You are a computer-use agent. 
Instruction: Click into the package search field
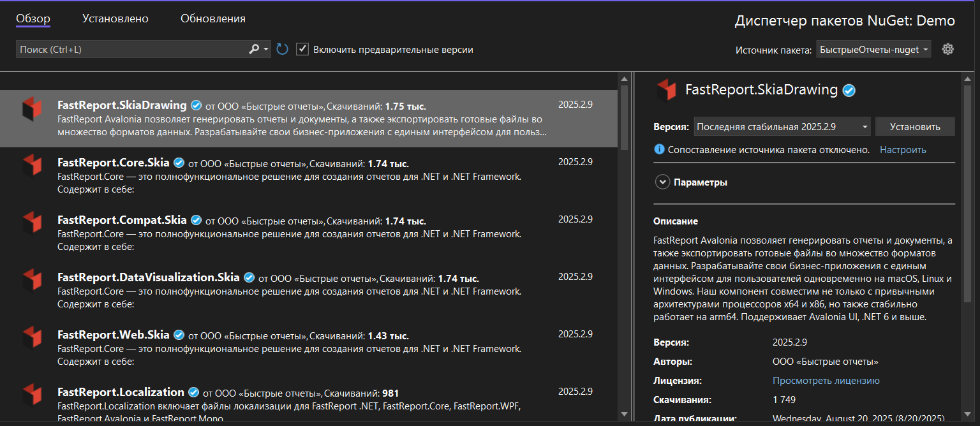[131, 49]
